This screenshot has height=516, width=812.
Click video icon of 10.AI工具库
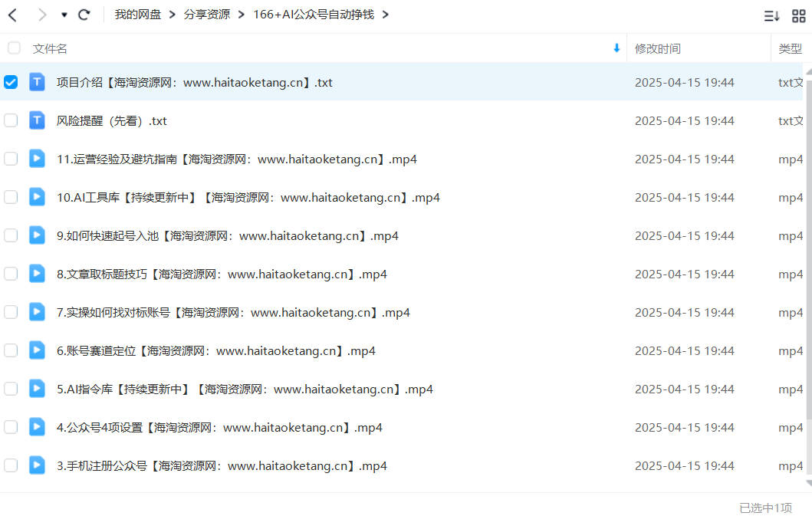(x=37, y=197)
